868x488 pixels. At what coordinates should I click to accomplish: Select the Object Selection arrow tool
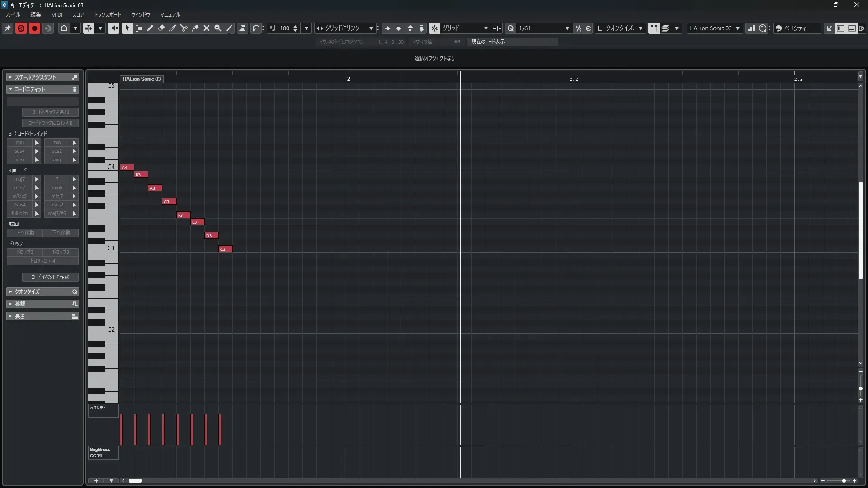(127, 28)
